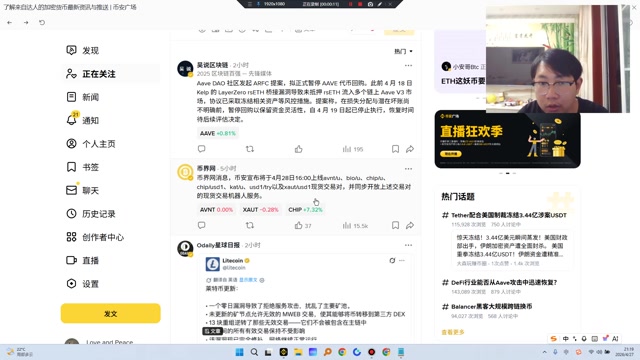This screenshot has height=360, width=640.
Task: Go forward with browser forward arrow
Action: [x=26, y=22]
